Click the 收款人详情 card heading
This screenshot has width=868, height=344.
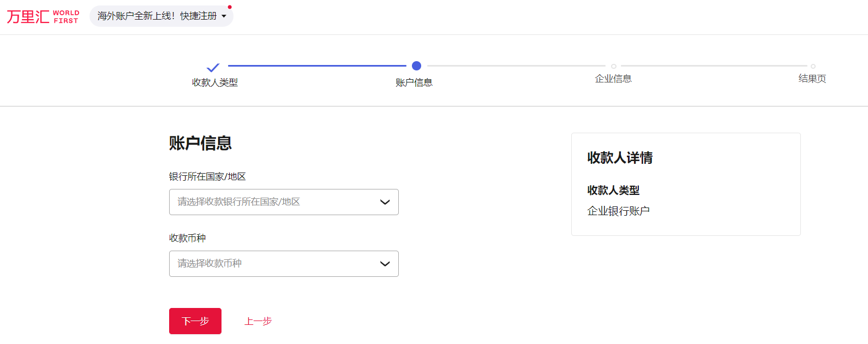620,158
